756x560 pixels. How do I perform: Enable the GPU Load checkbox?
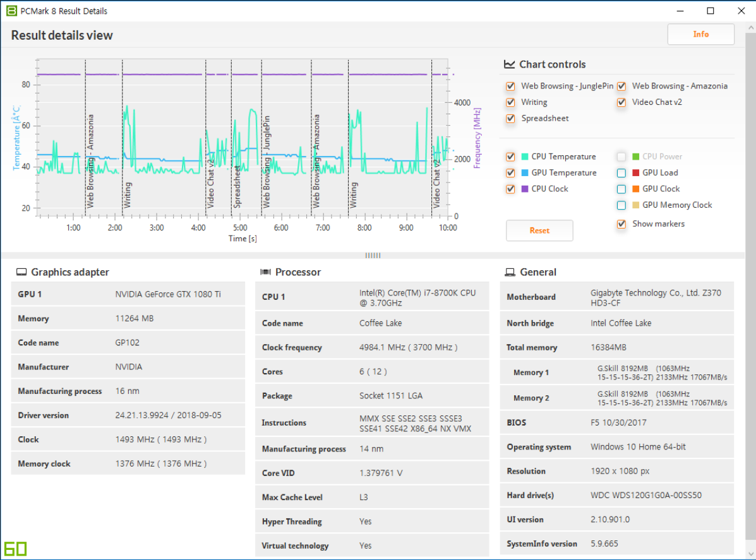(x=621, y=173)
